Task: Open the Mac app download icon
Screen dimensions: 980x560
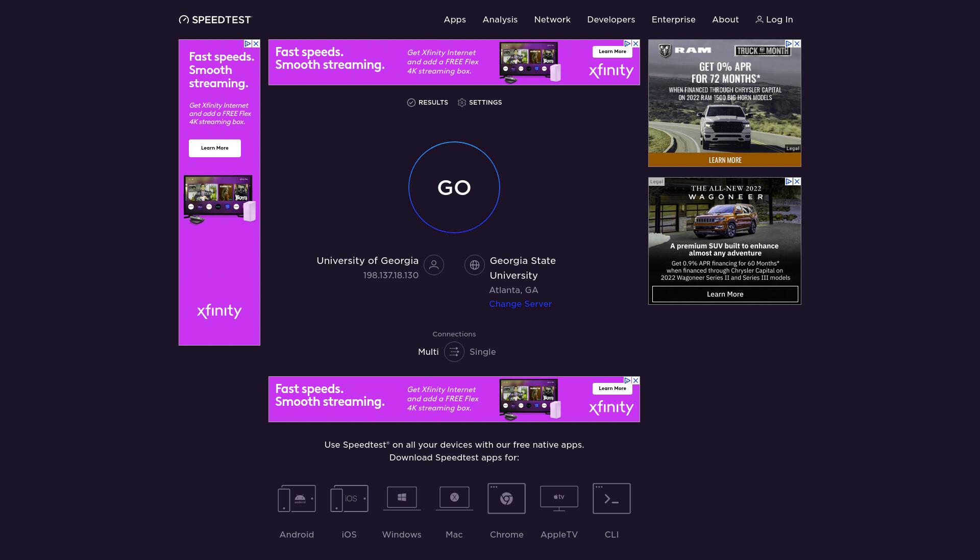Action: click(x=454, y=498)
